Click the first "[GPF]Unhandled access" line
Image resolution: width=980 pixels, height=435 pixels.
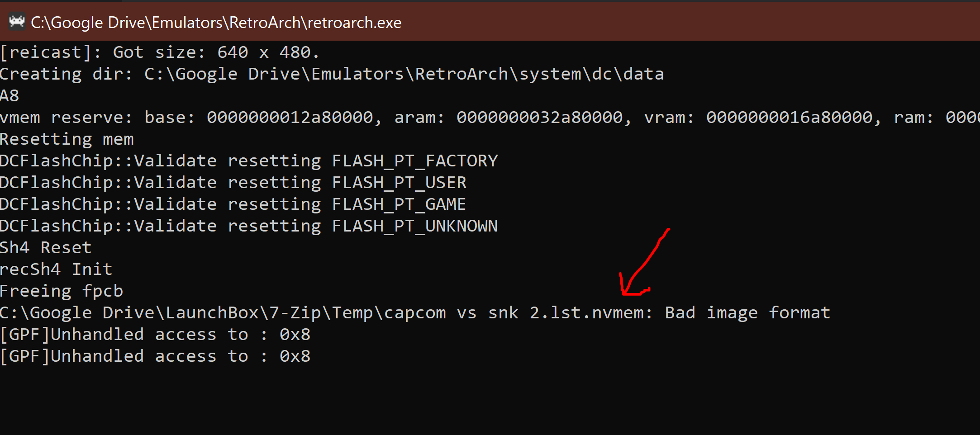coord(155,335)
